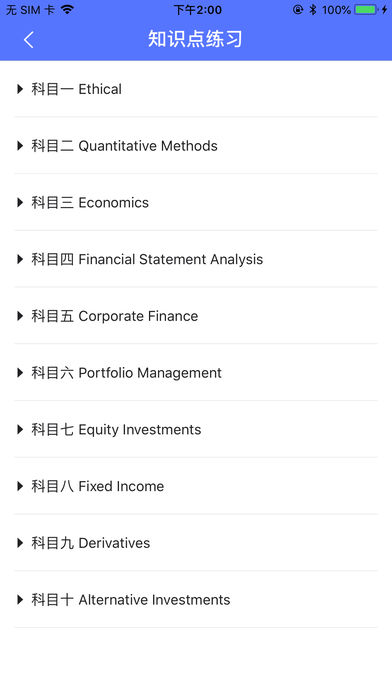Select the Derivatives subject row
This screenshot has height=696, width=392.
pos(196,543)
